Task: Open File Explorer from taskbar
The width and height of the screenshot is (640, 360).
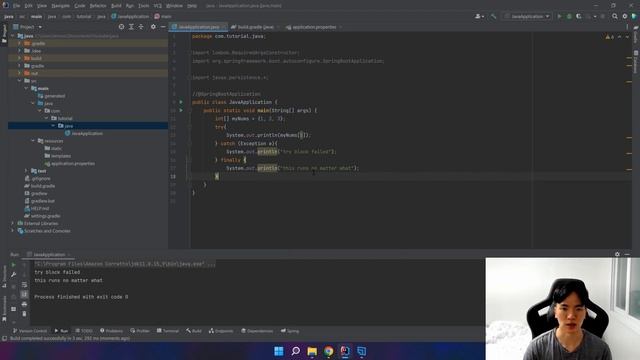Action: [x=312, y=351]
